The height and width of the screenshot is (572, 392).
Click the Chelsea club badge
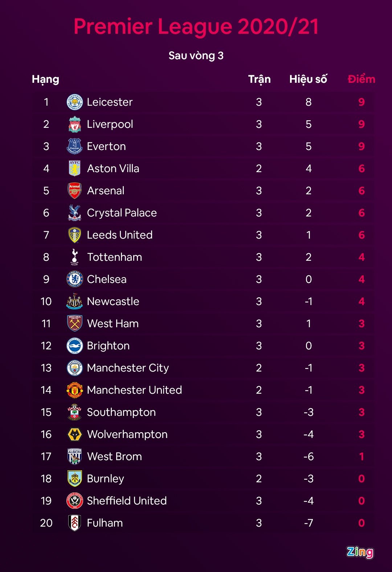[x=75, y=279]
